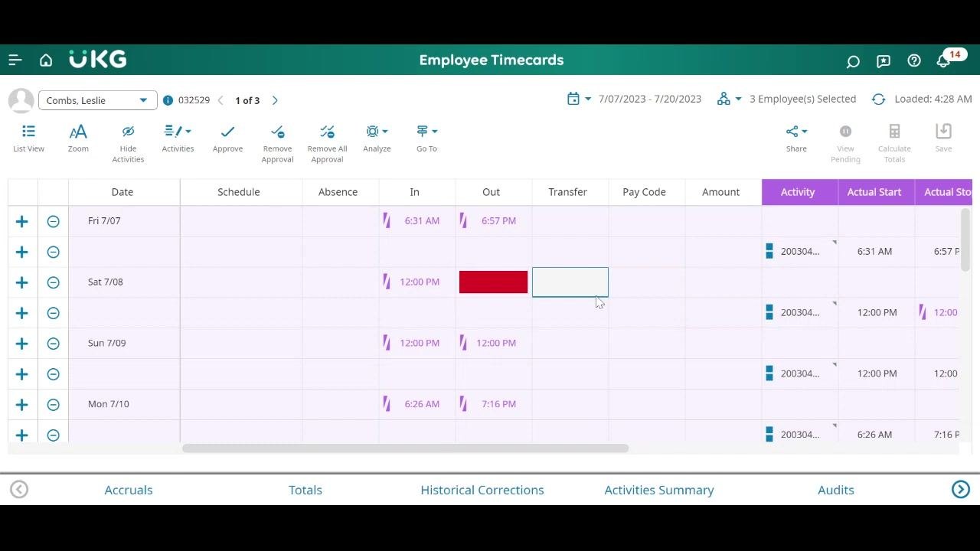Show employee info for 032529
This screenshot has width=980, height=551.
coord(168,100)
